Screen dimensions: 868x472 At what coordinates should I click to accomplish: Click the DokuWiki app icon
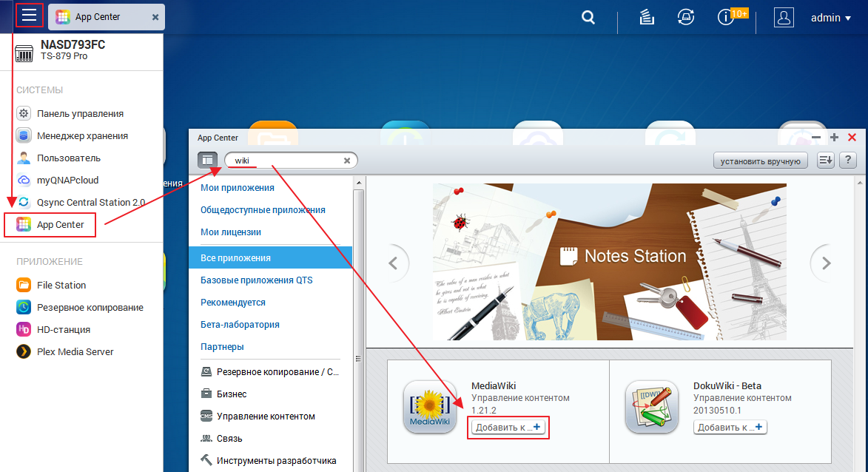click(x=651, y=407)
